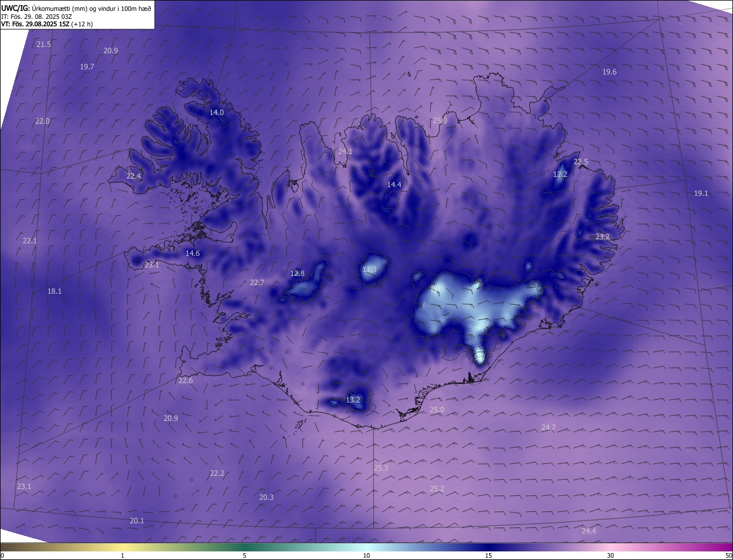This screenshot has width=733, height=560.
Task: Click the 11.3 value over the glacier
Action: coord(369,270)
